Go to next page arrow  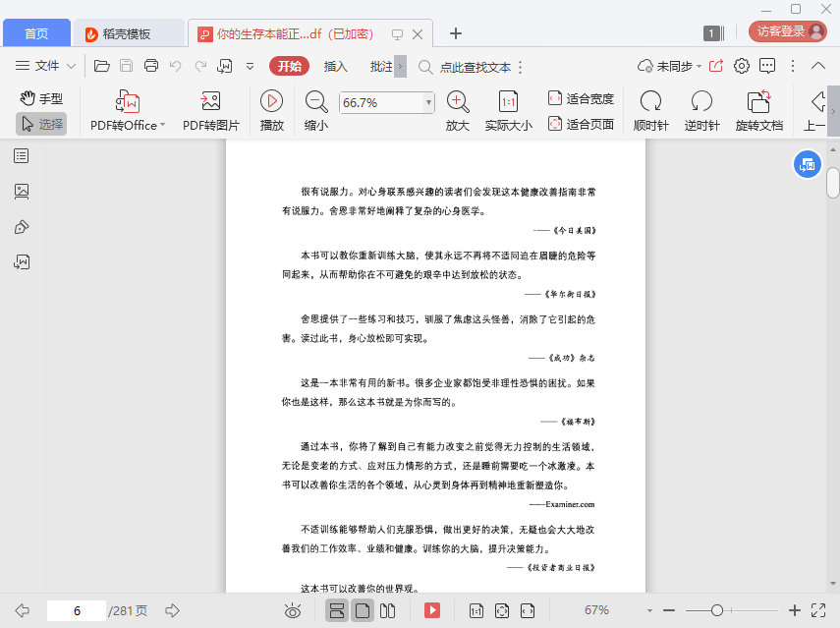click(172, 610)
